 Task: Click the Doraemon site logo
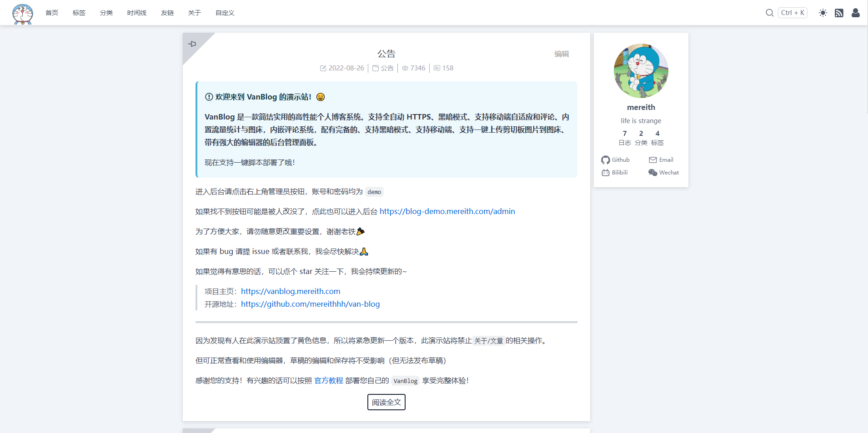23,13
